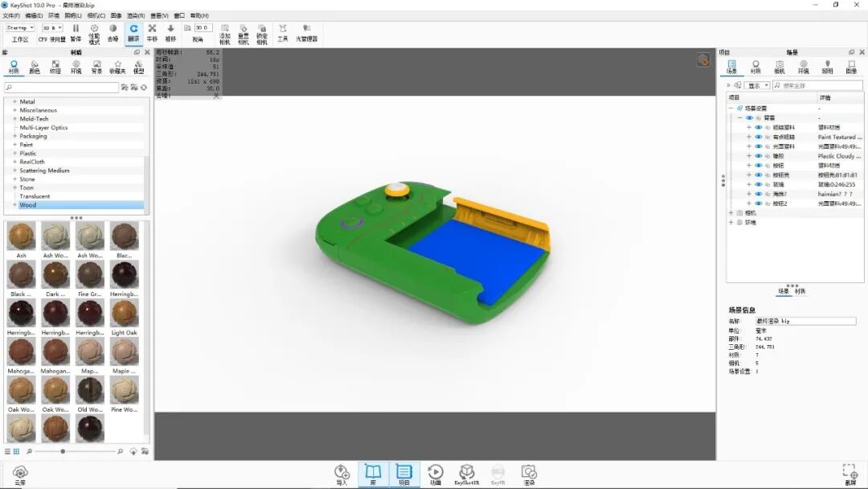Toggle visibility of the 背景 group

[x=748, y=117]
